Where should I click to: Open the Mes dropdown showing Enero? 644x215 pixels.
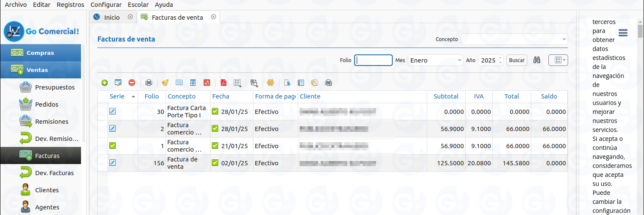click(435, 60)
